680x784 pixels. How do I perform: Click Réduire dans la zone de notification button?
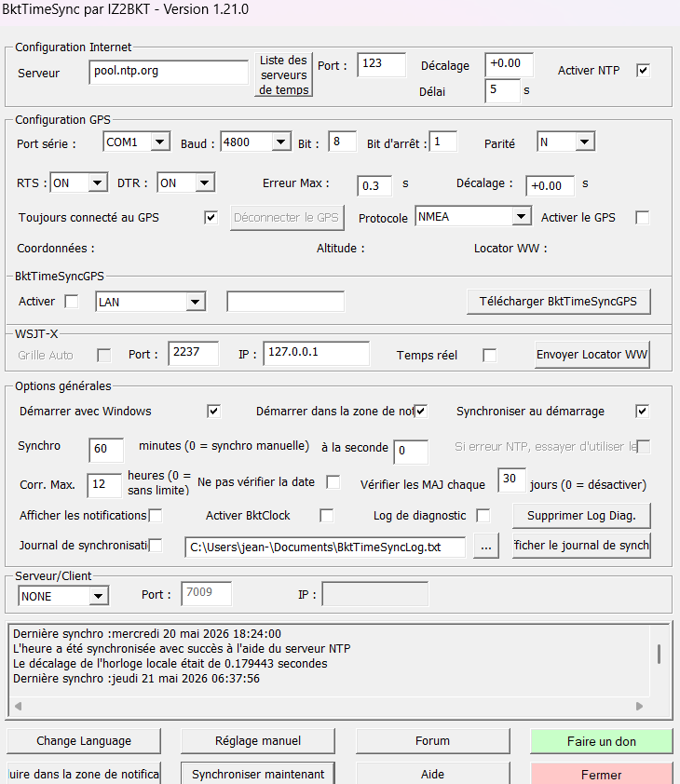84,774
